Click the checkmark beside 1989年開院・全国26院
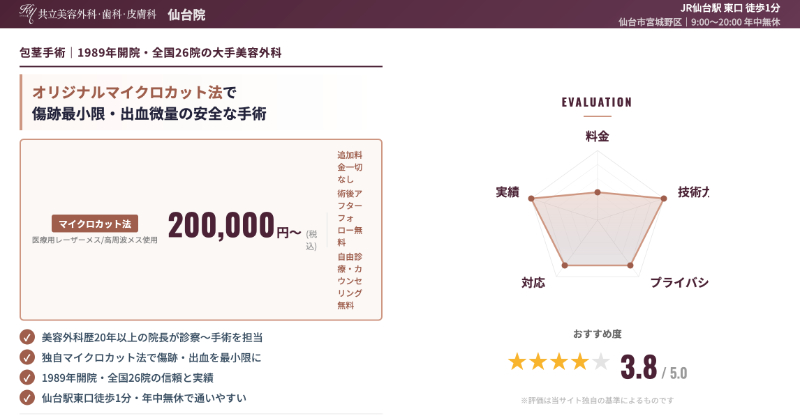800x418 pixels. [x=27, y=378]
